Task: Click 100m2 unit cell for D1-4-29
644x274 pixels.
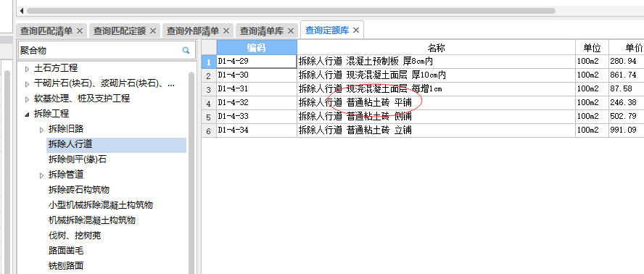Action: tap(593, 62)
